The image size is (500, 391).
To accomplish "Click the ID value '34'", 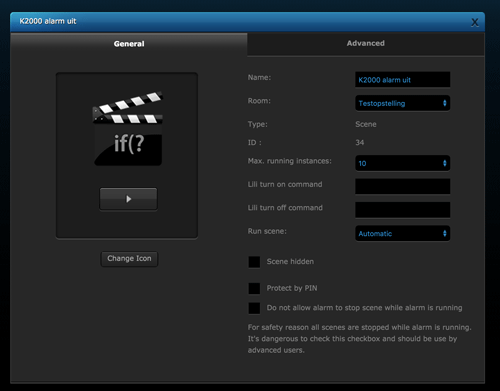I will coord(360,143).
